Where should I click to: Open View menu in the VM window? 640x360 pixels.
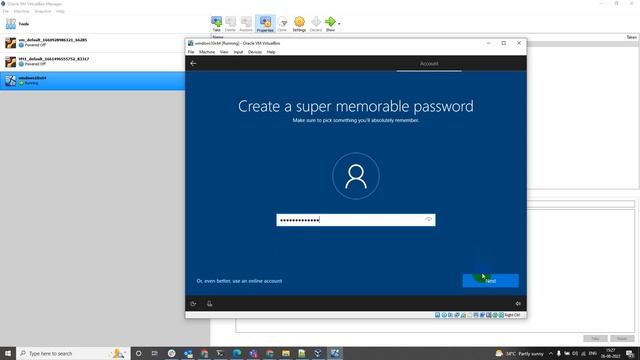click(224, 52)
